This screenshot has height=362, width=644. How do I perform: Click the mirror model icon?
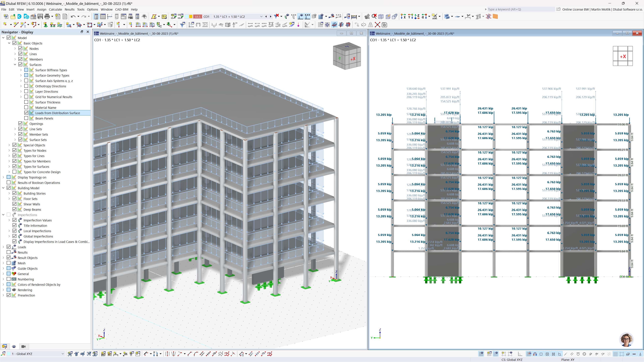point(371,25)
